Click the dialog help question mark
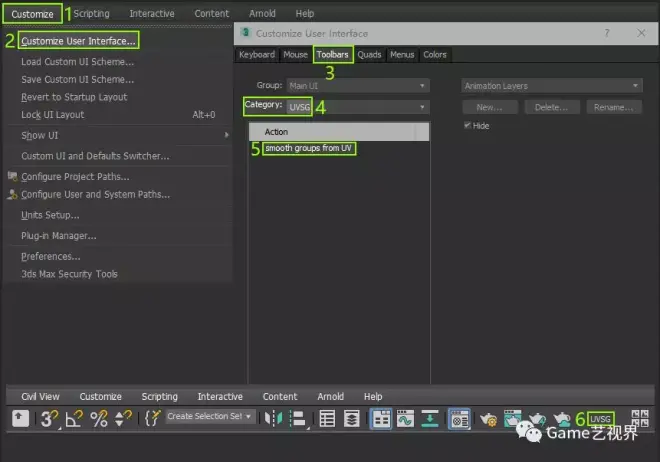660x462 pixels. click(607, 33)
